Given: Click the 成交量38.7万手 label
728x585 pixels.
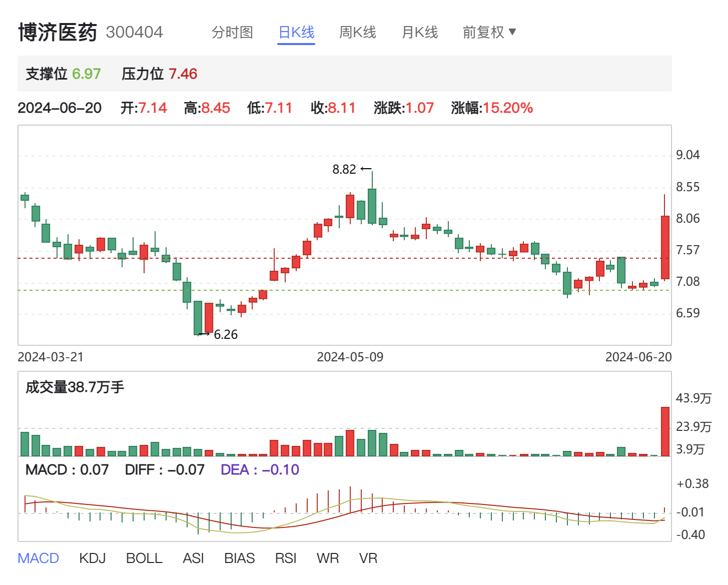Looking at the screenshot, I should click(x=75, y=387).
